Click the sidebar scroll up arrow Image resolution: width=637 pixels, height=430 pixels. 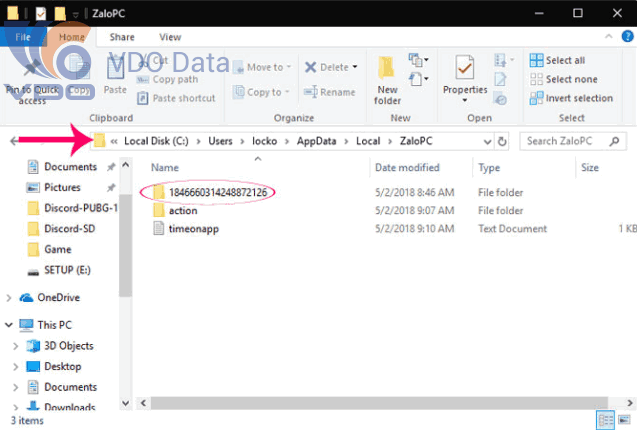[126, 165]
